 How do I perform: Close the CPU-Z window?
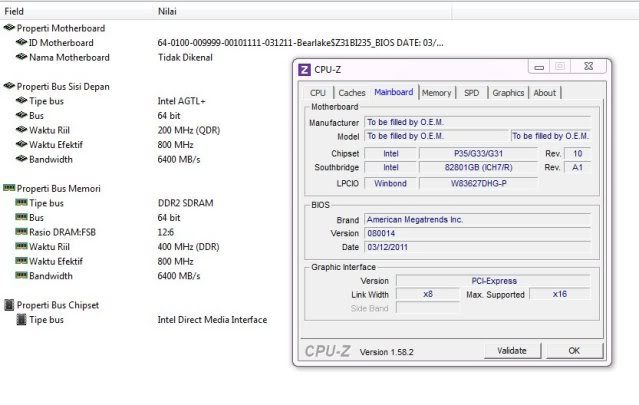click(588, 66)
